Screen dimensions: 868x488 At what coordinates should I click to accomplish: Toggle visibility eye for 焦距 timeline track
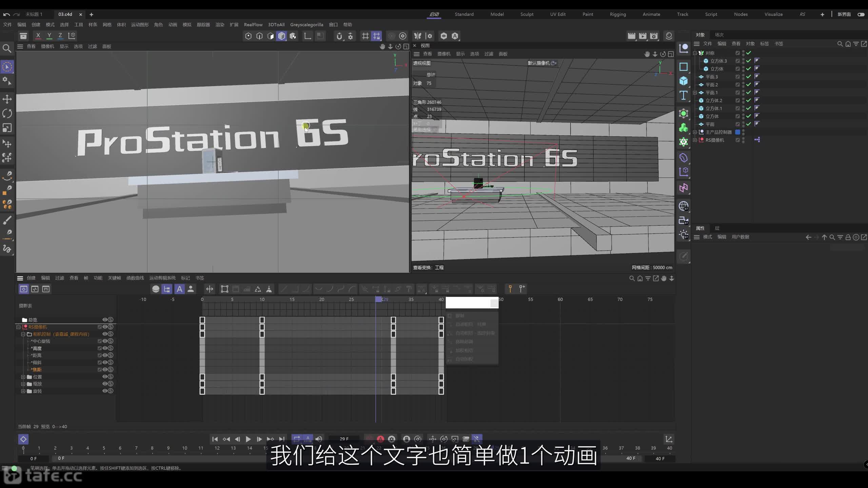[105, 370]
